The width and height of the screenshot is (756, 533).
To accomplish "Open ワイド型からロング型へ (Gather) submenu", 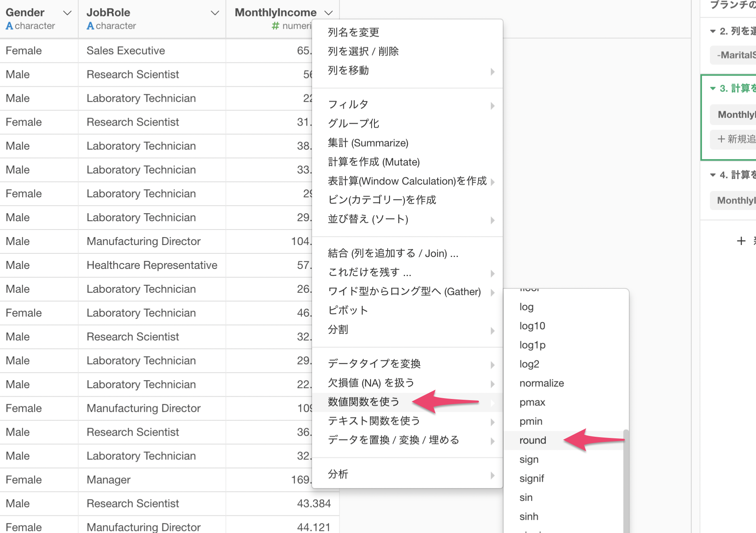I will [407, 292].
